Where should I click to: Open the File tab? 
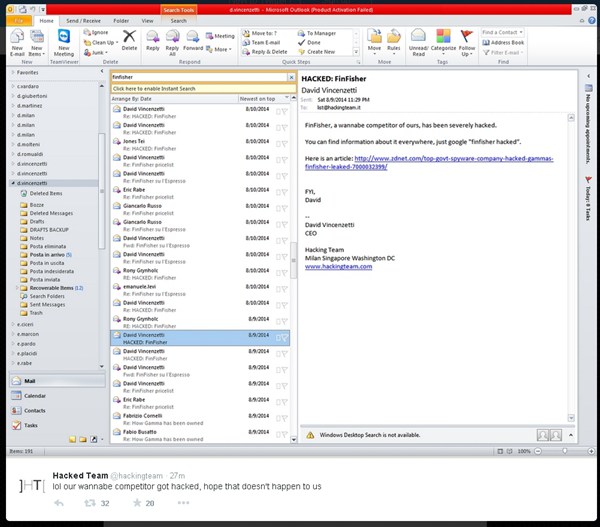[19, 21]
